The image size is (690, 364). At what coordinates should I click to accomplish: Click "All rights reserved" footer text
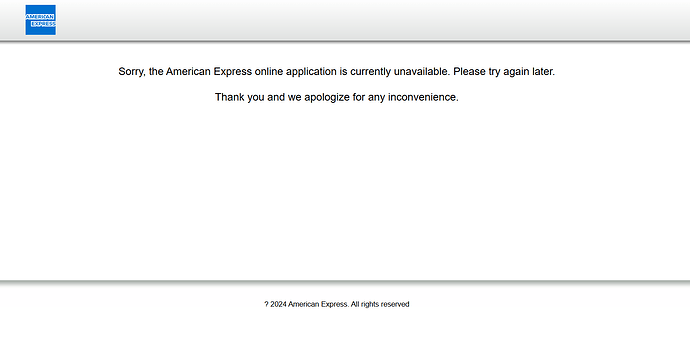click(380, 304)
